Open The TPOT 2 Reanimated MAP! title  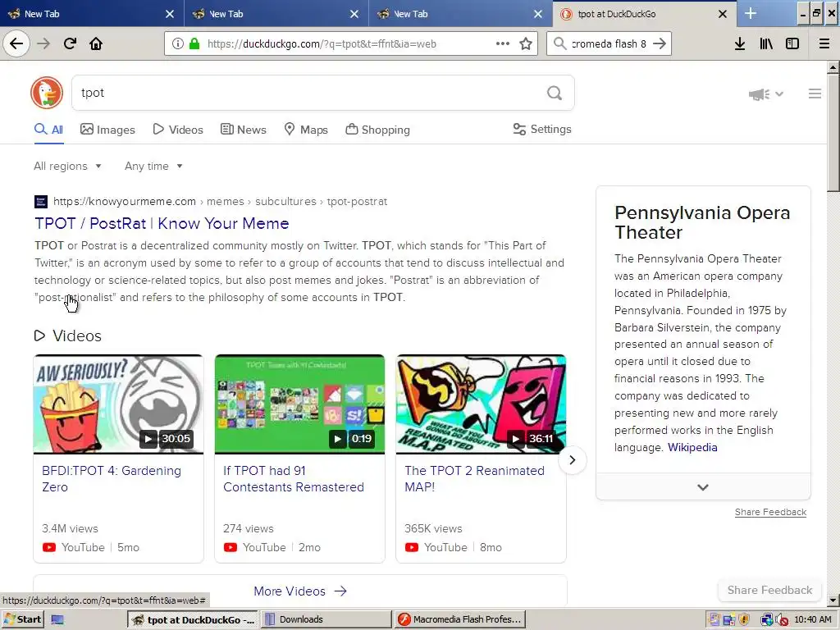tap(475, 479)
